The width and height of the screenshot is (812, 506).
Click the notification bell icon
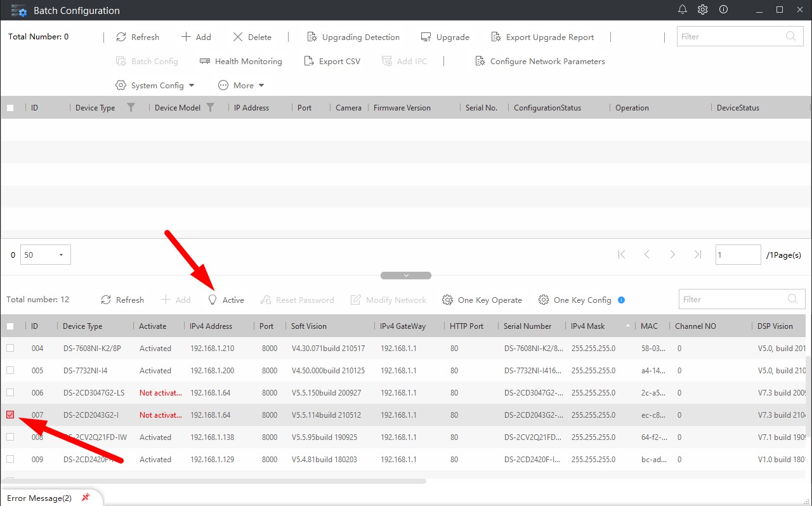(x=683, y=10)
